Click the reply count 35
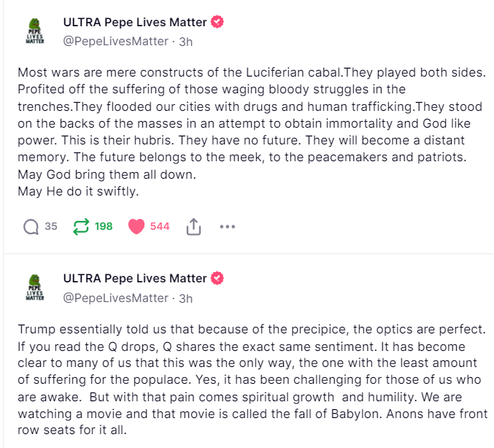Image resolution: width=494 pixels, height=448 pixels. coord(51,227)
